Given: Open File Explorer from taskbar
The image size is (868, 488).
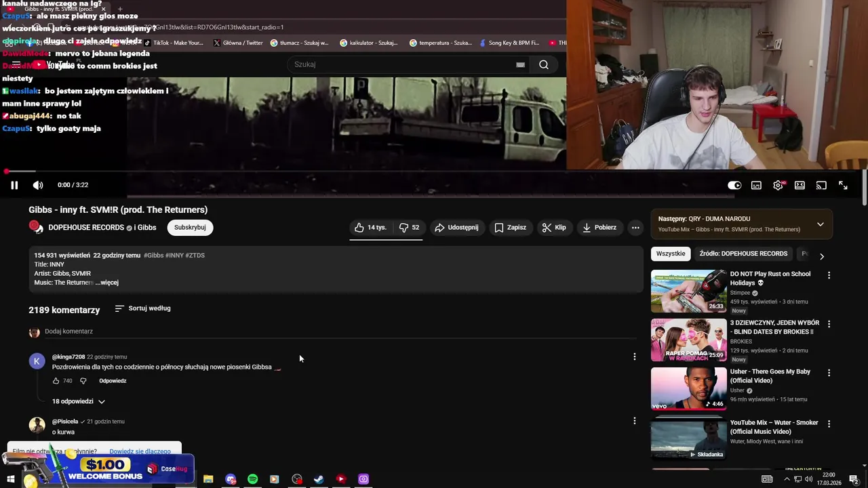Looking at the screenshot, I should (208, 479).
